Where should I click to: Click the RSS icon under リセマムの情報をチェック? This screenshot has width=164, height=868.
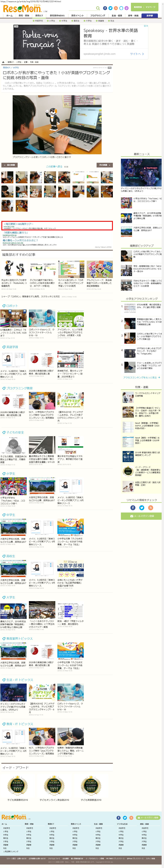pos(151,508)
